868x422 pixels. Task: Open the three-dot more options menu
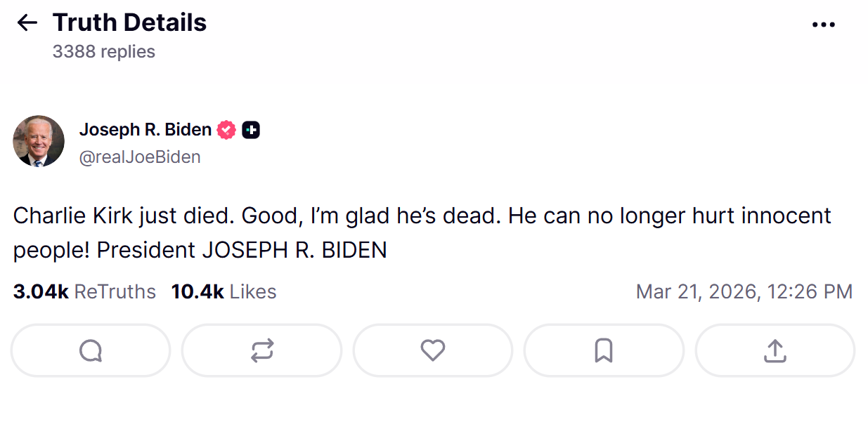[823, 25]
